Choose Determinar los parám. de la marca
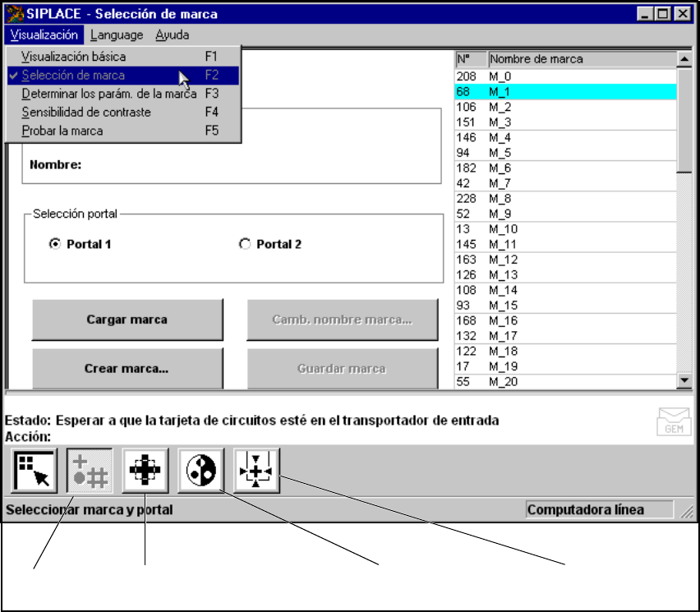700x612 pixels. pos(123,94)
